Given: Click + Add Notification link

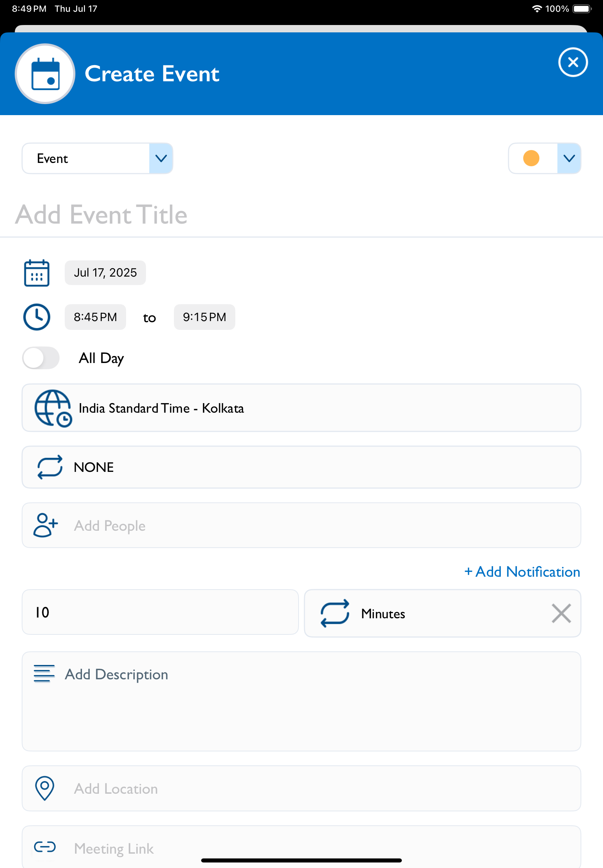Looking at the screenshot, I should [x=522, y=572].
